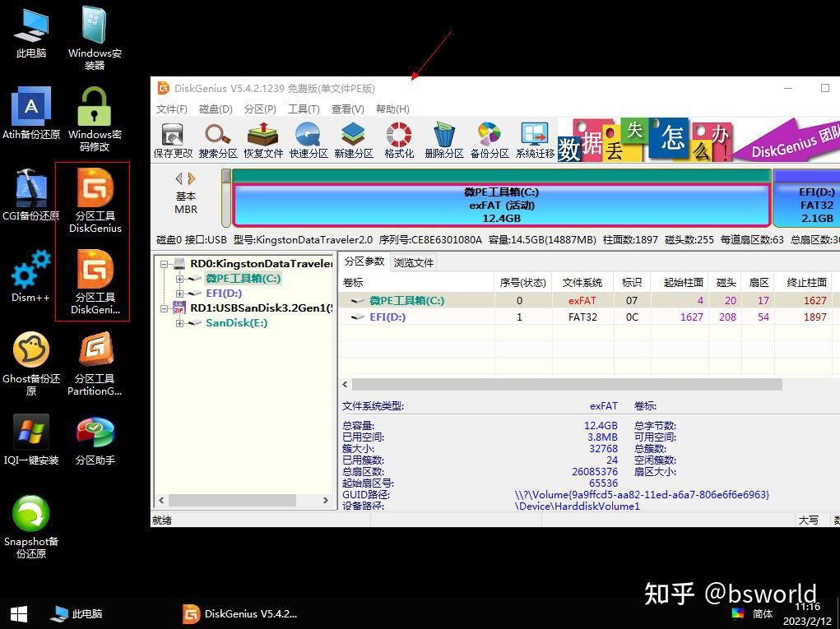Expand the SanDisk(E:) tree node
The width and height of the screenshot is (840, 629).
(x=179, y=323)
